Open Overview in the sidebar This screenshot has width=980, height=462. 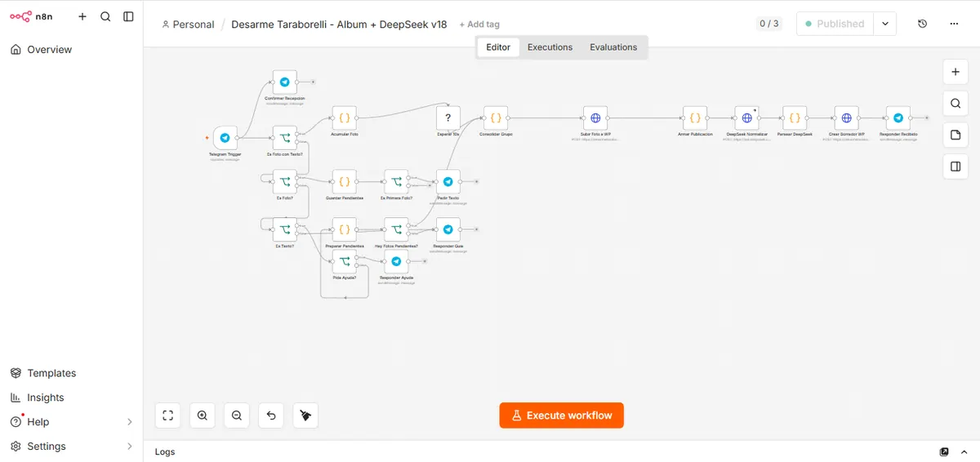tap(72, 50)
